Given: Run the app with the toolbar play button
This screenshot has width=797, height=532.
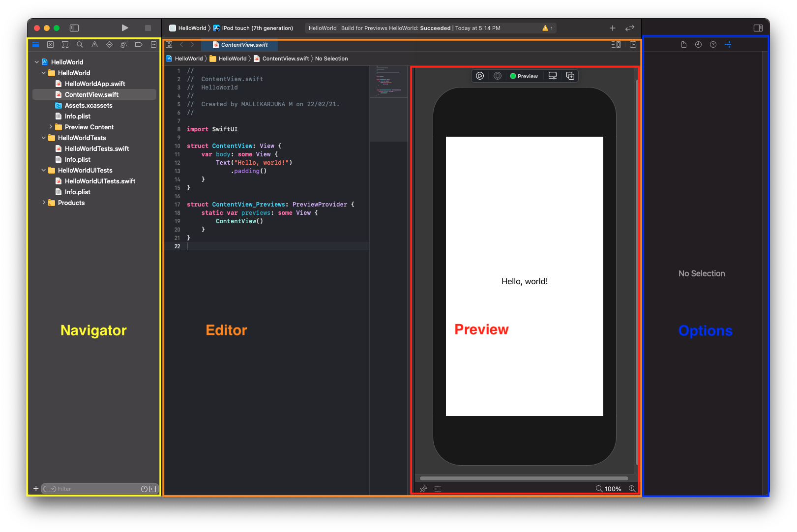Looking at the screenshot, I should coord(125,28).
